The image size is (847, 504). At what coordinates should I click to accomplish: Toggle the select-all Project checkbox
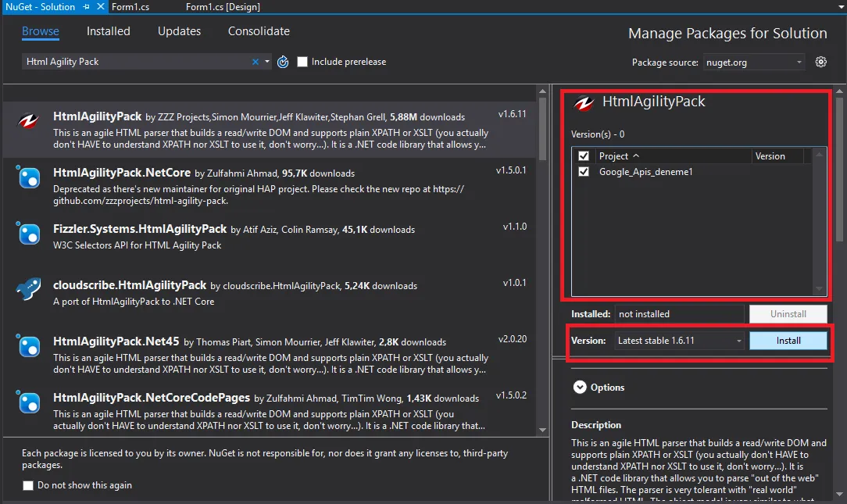click(584, 156)
